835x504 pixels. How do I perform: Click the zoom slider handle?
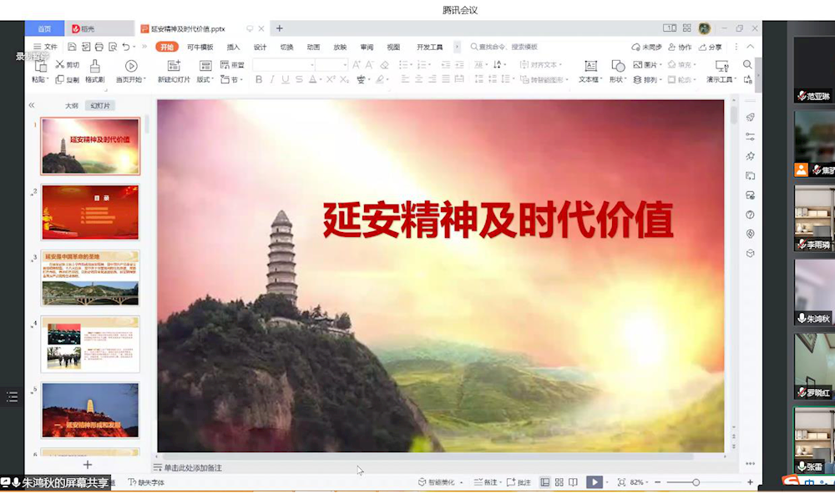(696, 482)
